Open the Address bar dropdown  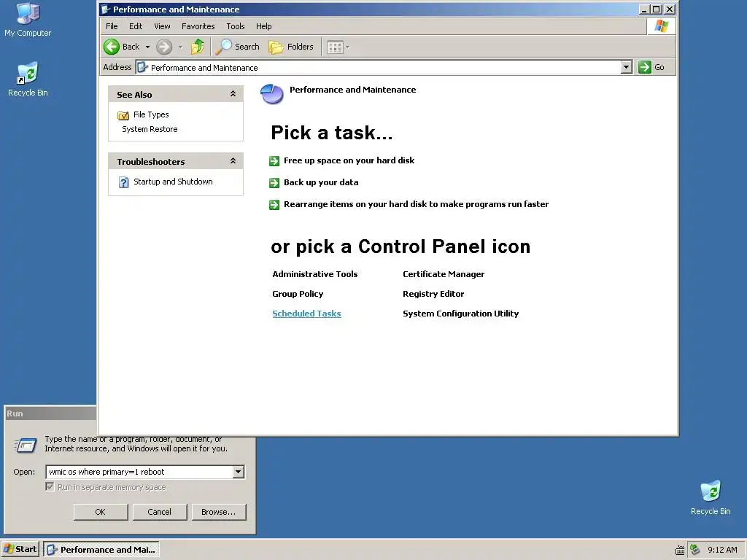point(627,67)
